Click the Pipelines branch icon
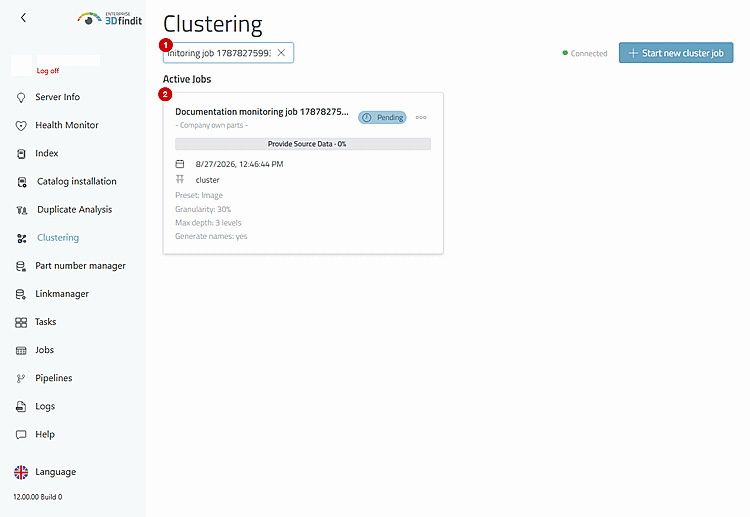The image size is (750, 517). point(21,379)
